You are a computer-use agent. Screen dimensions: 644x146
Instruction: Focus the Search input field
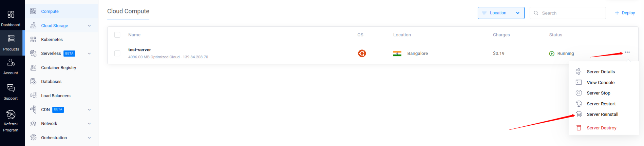point(567,13)
